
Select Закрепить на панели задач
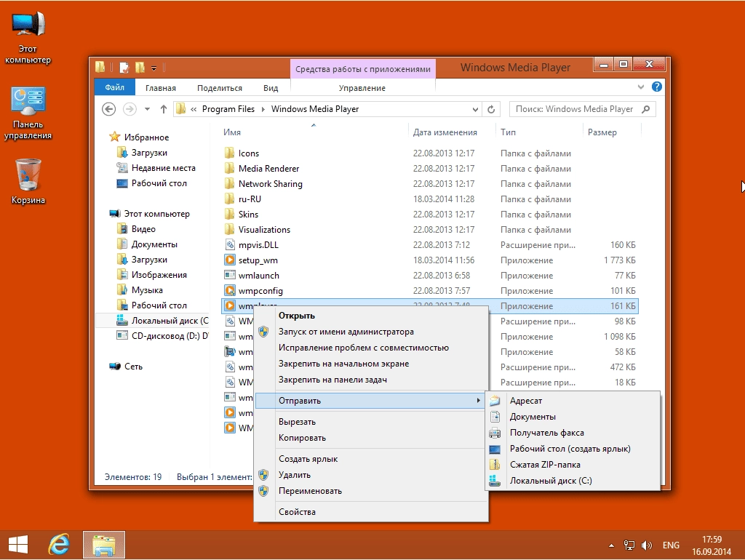coord(371,380)
